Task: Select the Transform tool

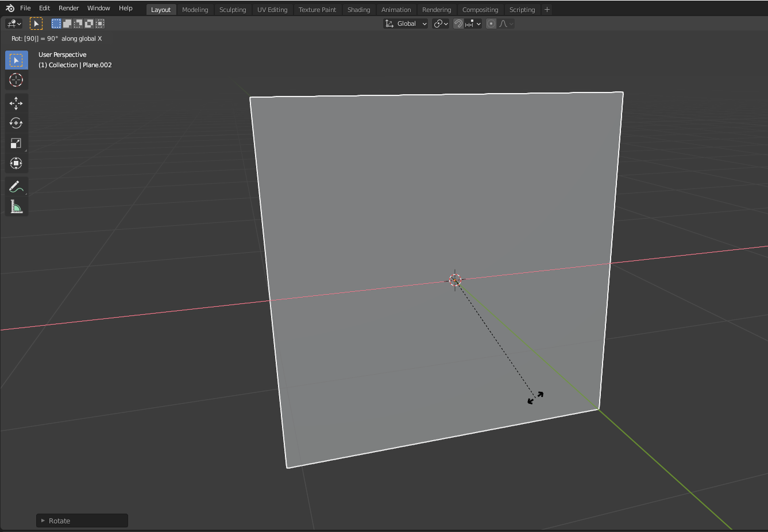Action: [x=16, y=163]
